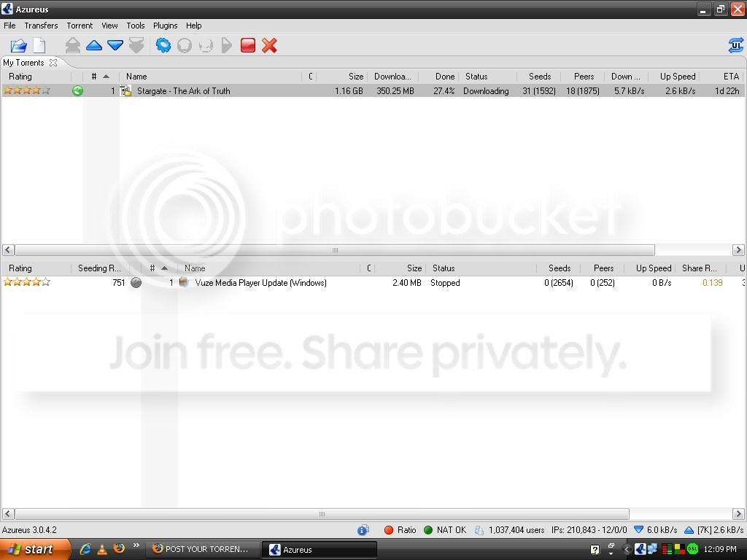
Task: Stop torrent with red square icon
Action: [x=248, y=46]
